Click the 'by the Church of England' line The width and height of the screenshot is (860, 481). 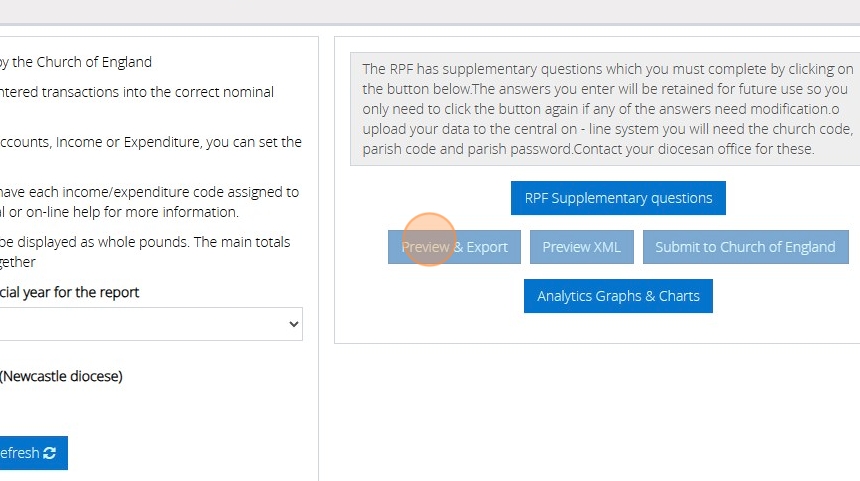(x=76, y=62)
